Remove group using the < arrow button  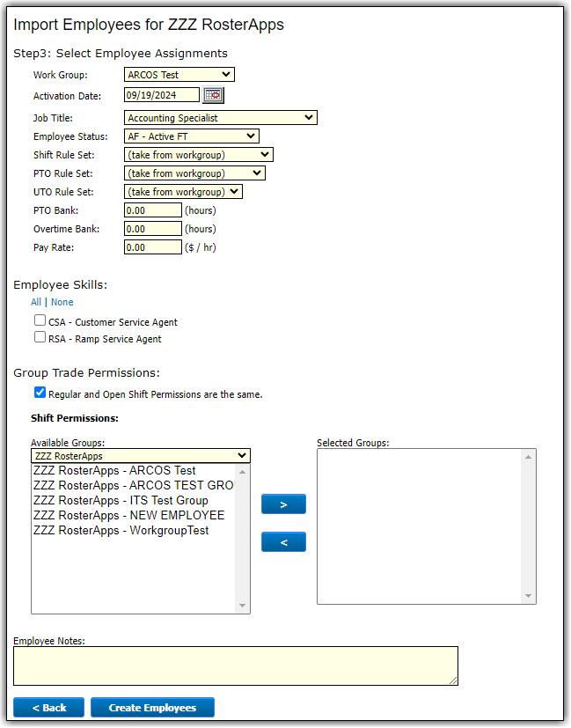pyautogui.click(x=283, y=542)
